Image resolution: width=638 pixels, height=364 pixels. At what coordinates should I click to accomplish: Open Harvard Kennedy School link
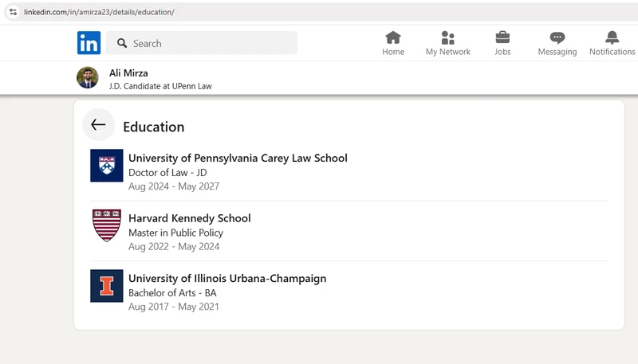(190, 218)
